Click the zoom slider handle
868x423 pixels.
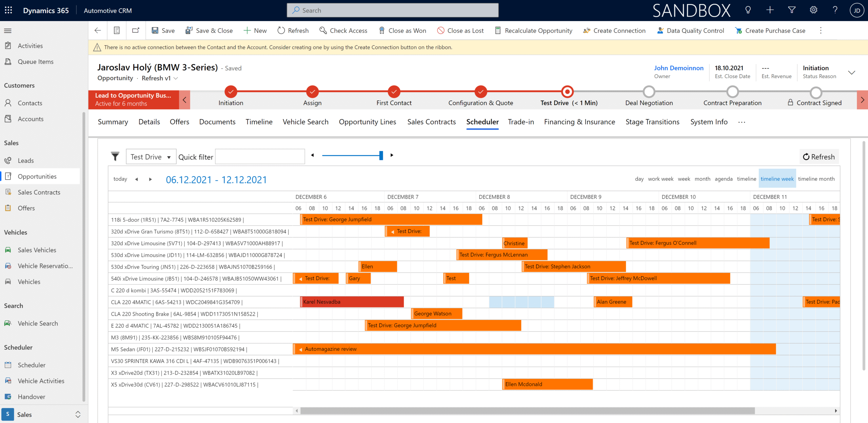(381, 155)
